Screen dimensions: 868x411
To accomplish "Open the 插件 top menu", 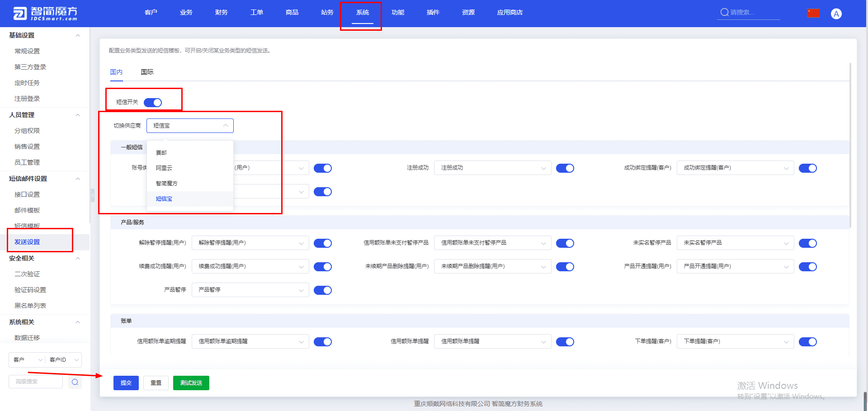I will tap(433, 13).
